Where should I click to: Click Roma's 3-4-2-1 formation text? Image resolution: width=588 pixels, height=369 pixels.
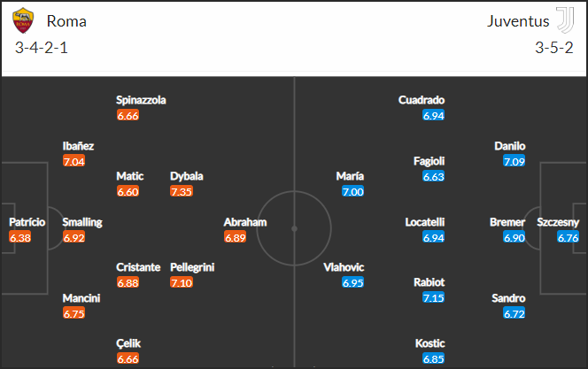click(42, 48)
